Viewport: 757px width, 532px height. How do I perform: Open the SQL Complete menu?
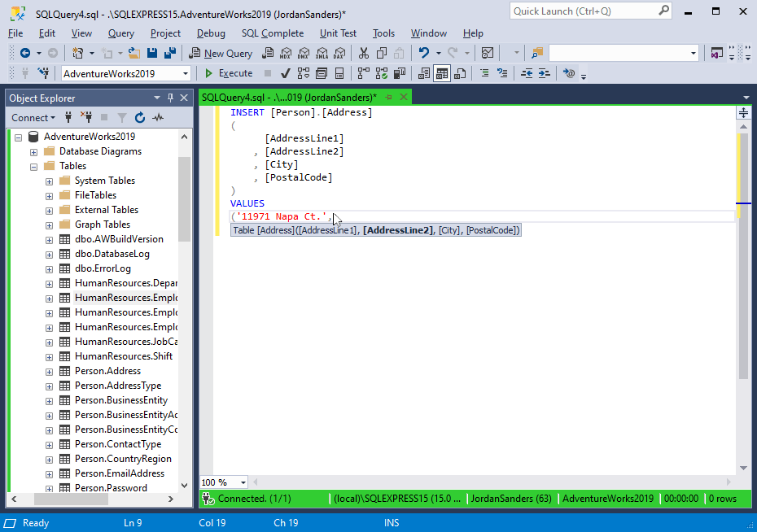coord(273,33)
